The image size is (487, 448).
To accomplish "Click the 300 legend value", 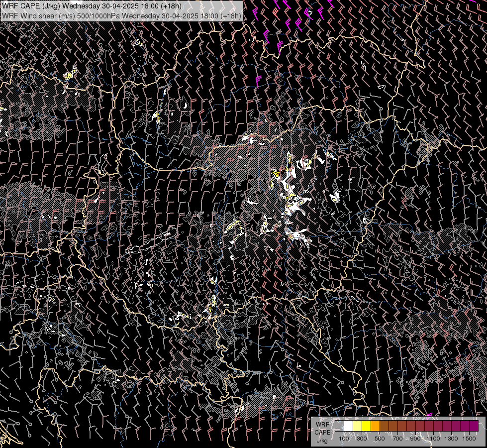I will pos(362,439).
